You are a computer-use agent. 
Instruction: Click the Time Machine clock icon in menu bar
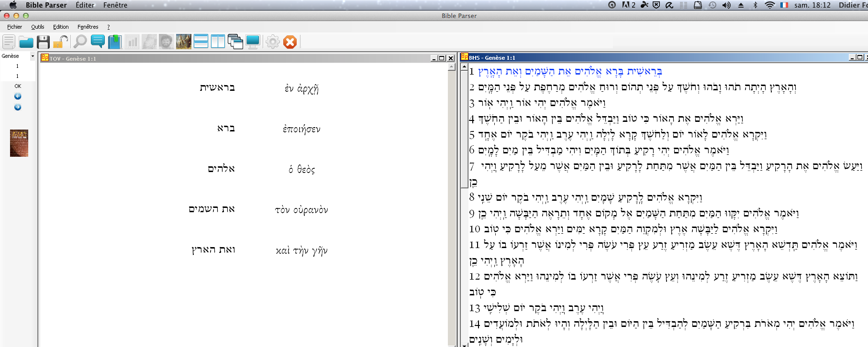[712, 5]
